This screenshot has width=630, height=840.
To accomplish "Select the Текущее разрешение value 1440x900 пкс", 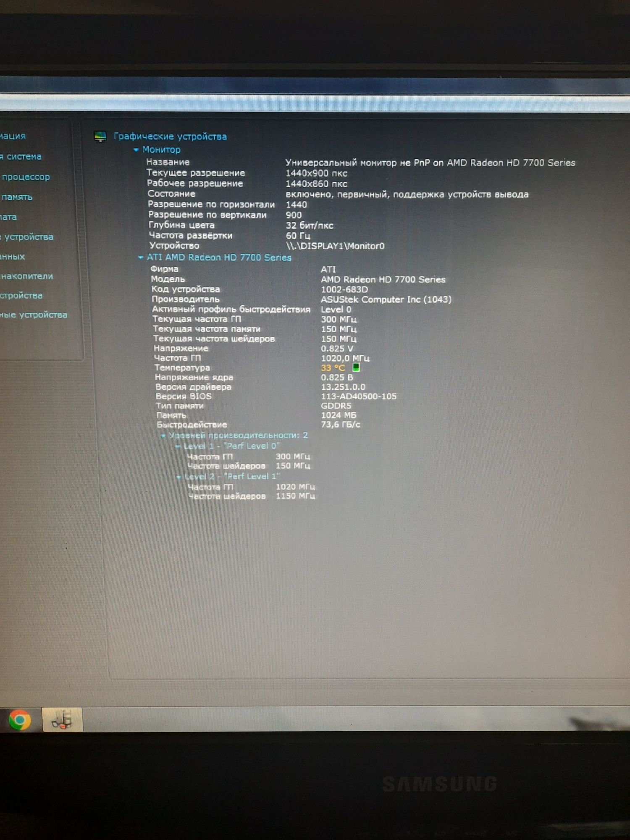I will [x=316, y=173].
